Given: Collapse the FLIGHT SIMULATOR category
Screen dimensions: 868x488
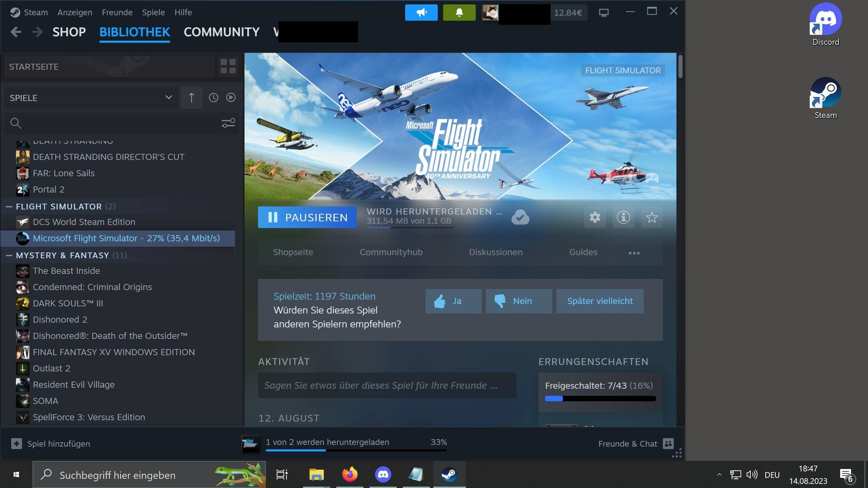Looking at the screenshot, I should 9,206.
